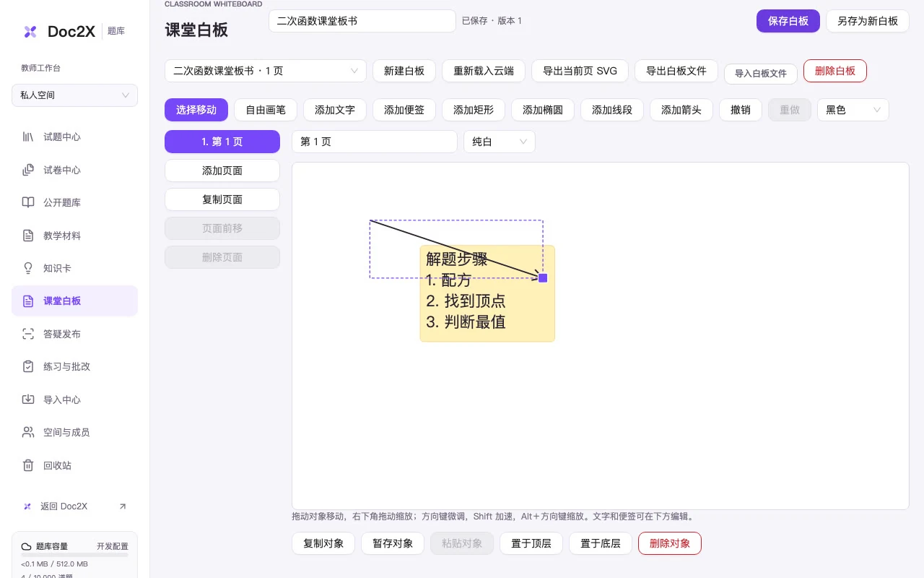Click the 回收站 trash icon
924x578 pixels.
coord(28,465)
